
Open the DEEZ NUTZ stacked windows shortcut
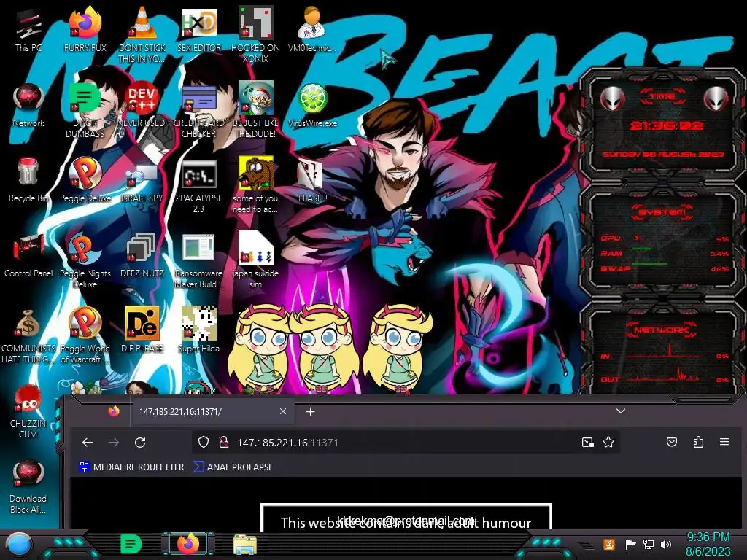click(x=142, y=255)
